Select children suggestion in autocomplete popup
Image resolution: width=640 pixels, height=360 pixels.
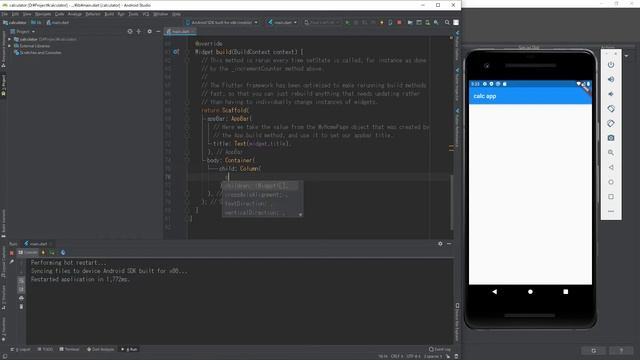(x=260, y=186)
